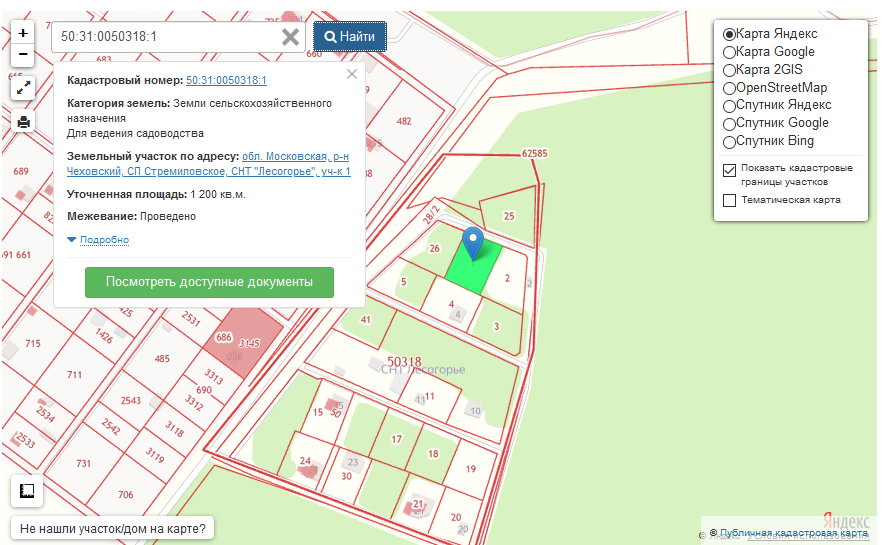The width and height of the screenshot is (884, 545).
Task: Close the parcel info popup
Action: [x=351, y=74]
